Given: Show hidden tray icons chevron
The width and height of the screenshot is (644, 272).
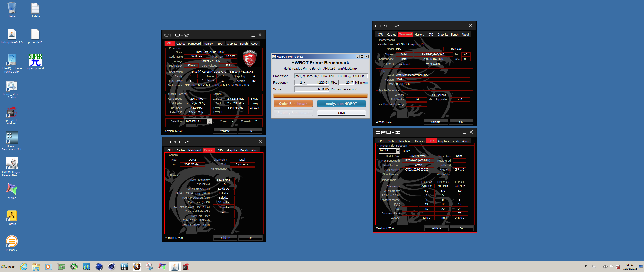Looking at the screenshot, I should pos(600,266).
